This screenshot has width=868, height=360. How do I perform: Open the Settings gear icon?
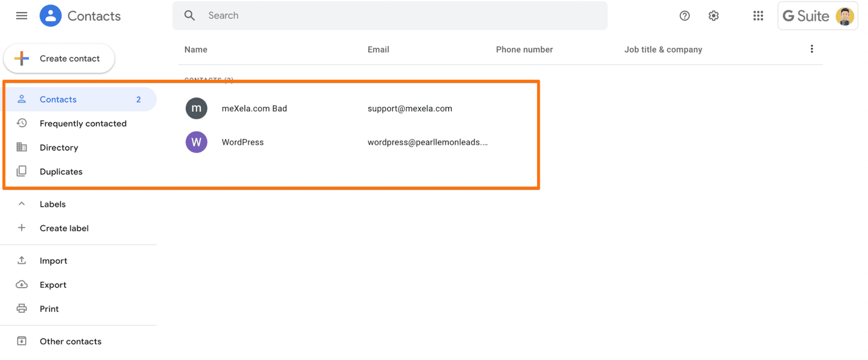[713, 16]
